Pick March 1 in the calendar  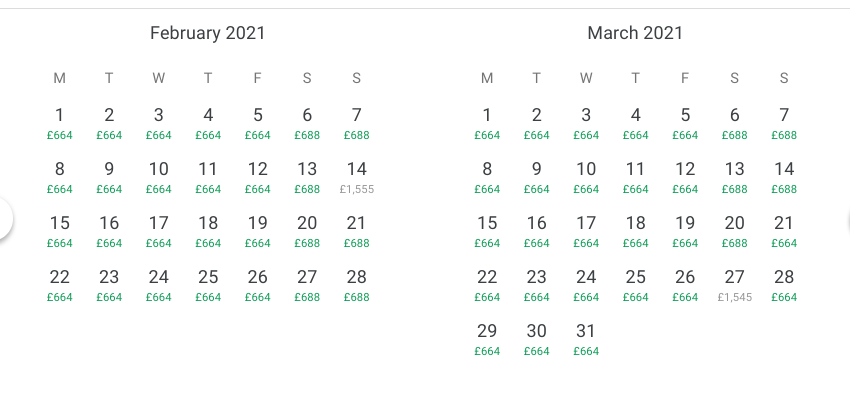(487, 122)
